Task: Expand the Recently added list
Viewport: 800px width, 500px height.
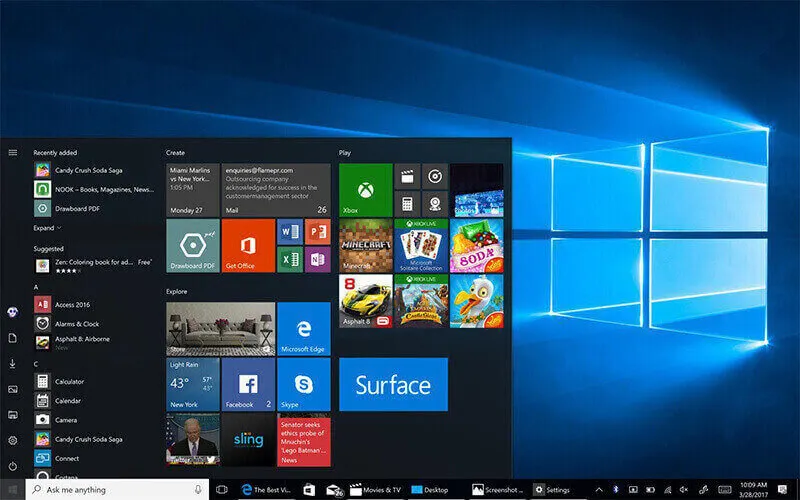Action: click(x=47, y=228)
